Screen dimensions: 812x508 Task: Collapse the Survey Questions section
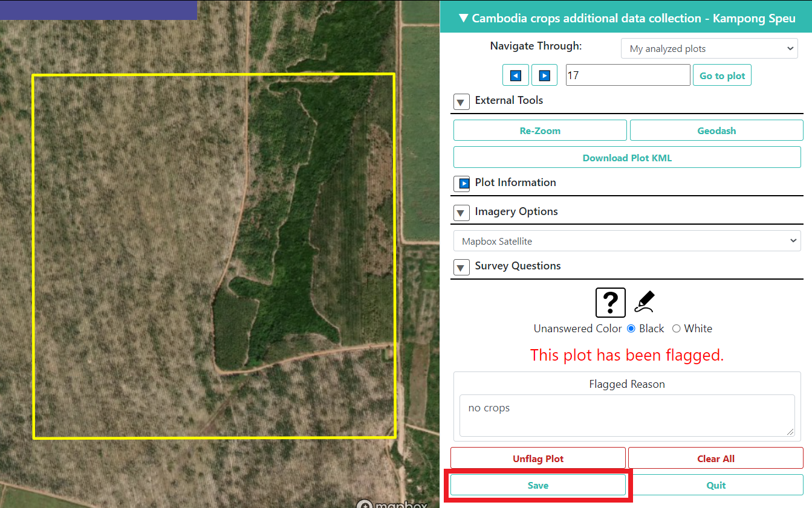point(461,267)
